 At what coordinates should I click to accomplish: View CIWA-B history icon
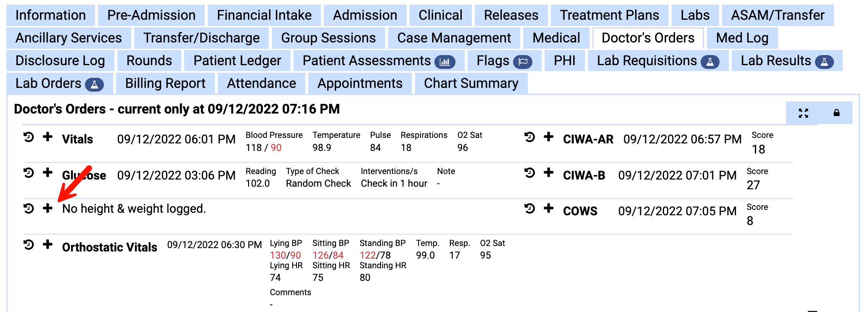coord(529,173)
